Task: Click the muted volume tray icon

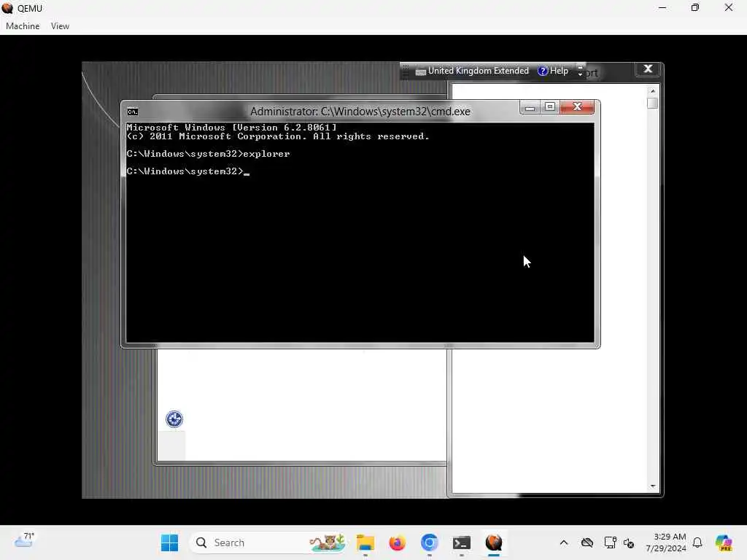Action: [x=629, y=543]
